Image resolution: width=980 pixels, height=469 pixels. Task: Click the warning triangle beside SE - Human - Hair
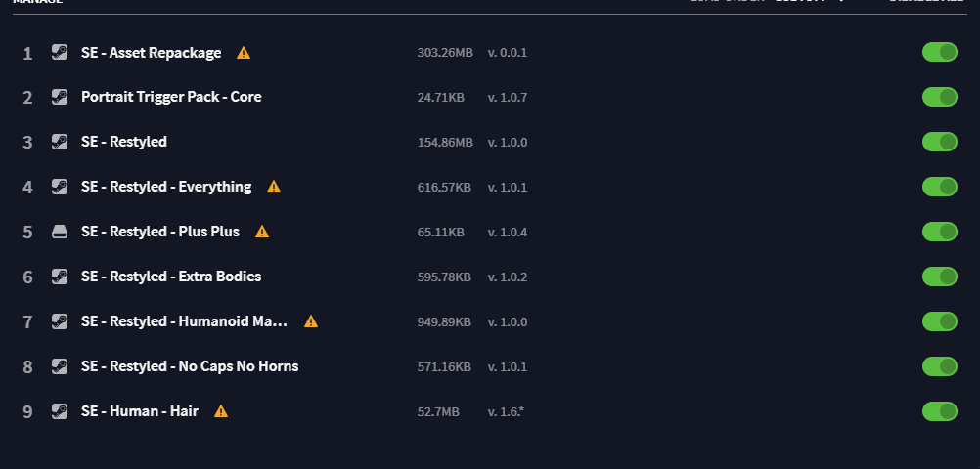[221, 411]
